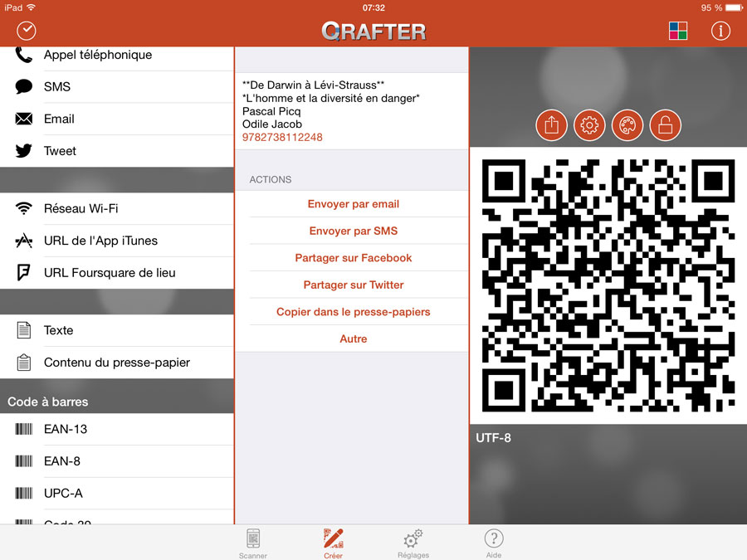747x560 pixels.
Task: Choose the Autre action
Action: (x=353, y=339)
